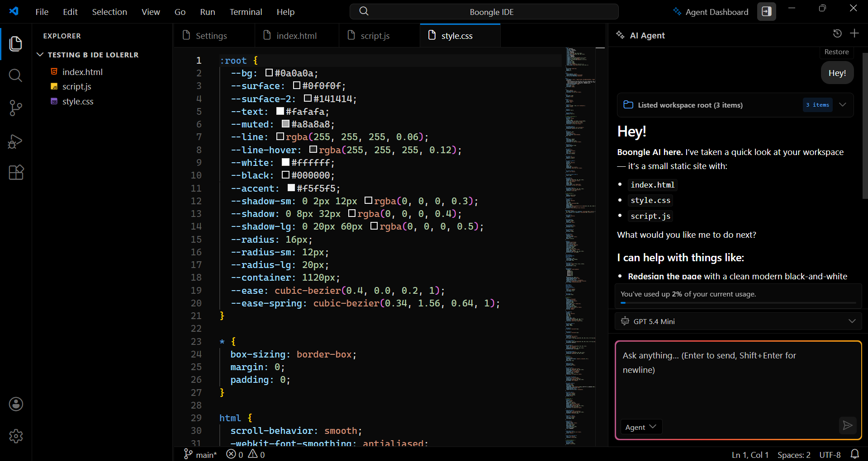Click the Spaces: 2 indentation status
This screenshot has width=868, height=461.
pos(794,455)
